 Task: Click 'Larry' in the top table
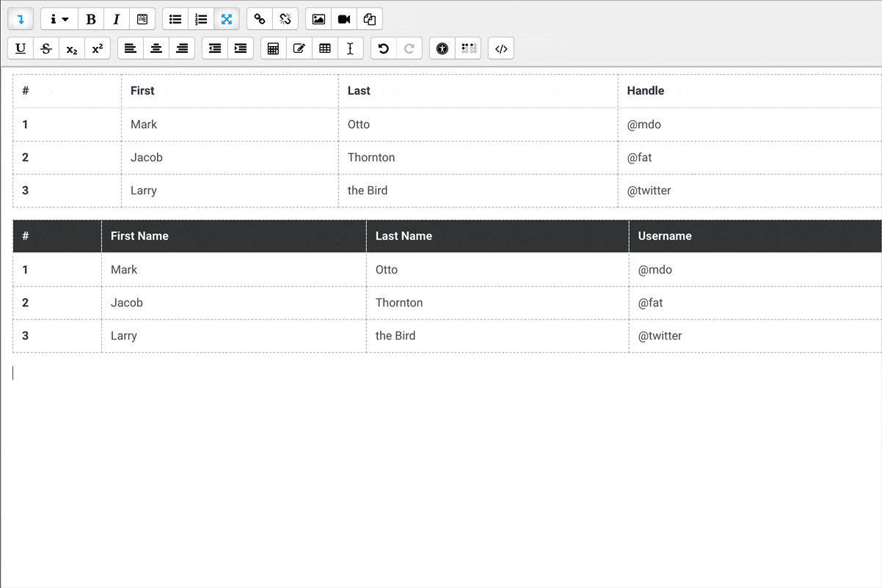(x=144, y=191)
